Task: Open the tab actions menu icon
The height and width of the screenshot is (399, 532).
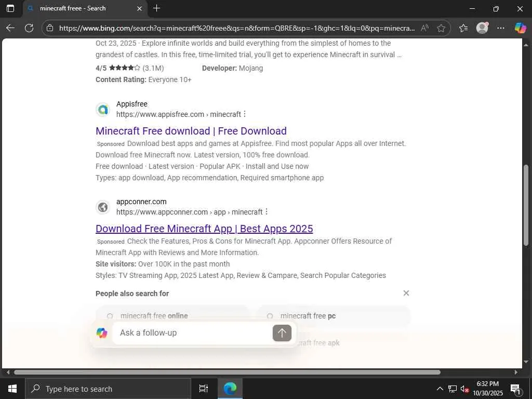Action: (10, 8)
